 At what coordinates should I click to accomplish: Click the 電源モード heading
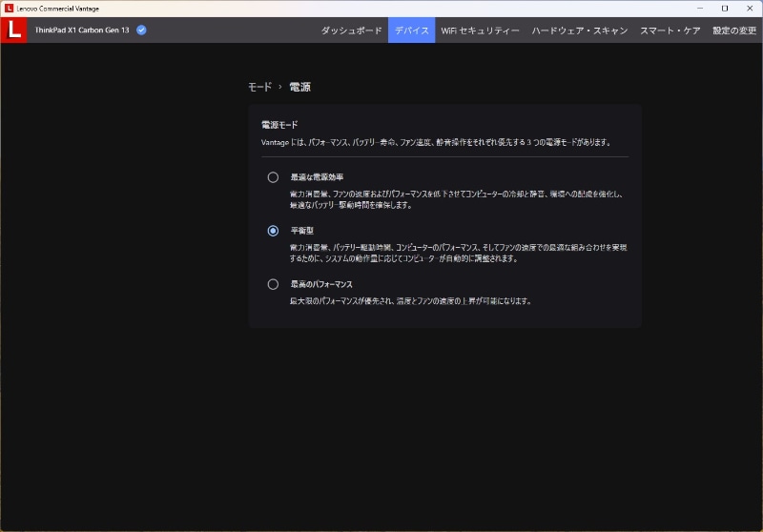pos(279,125)
